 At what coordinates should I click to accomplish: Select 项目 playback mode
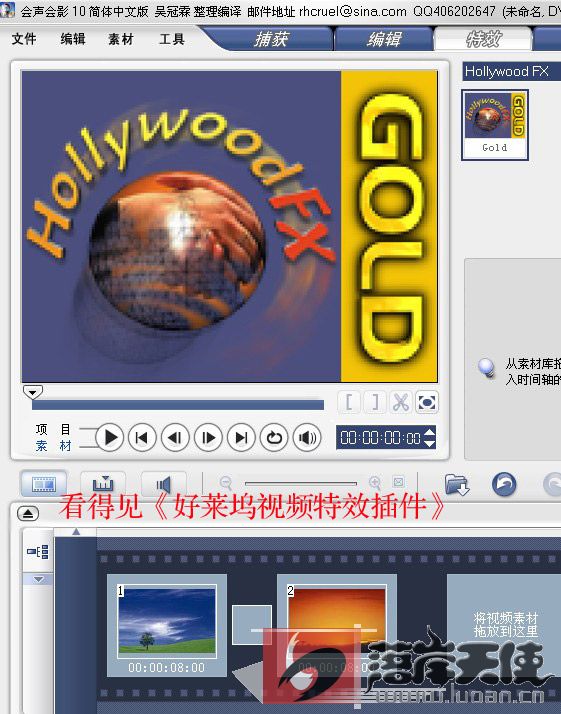click(x=53, y=429)
